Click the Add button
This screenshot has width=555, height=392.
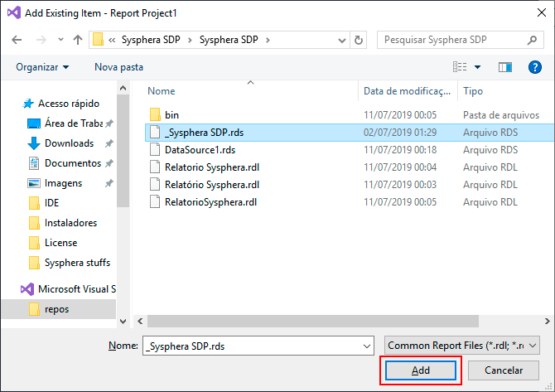point(421,370)
